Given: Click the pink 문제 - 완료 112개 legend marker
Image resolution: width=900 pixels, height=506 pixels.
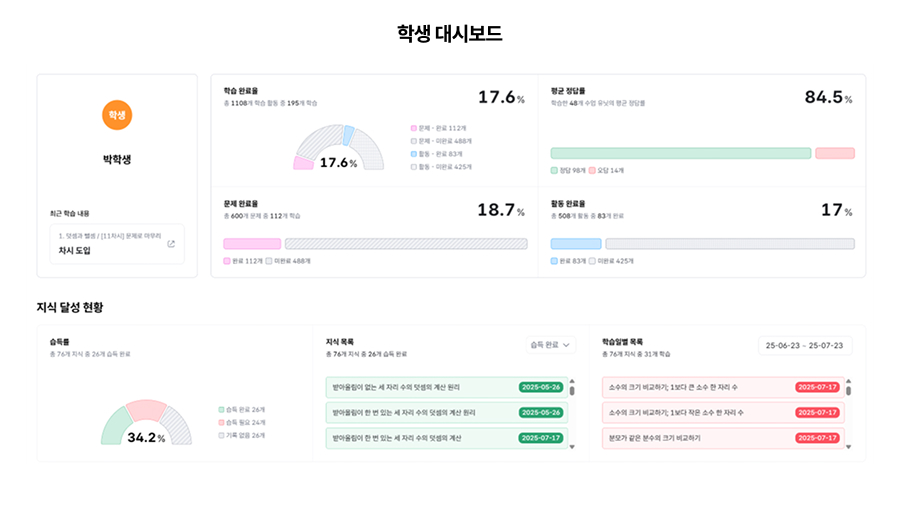Looking at the screenshot, I should (x=414, y=128).
